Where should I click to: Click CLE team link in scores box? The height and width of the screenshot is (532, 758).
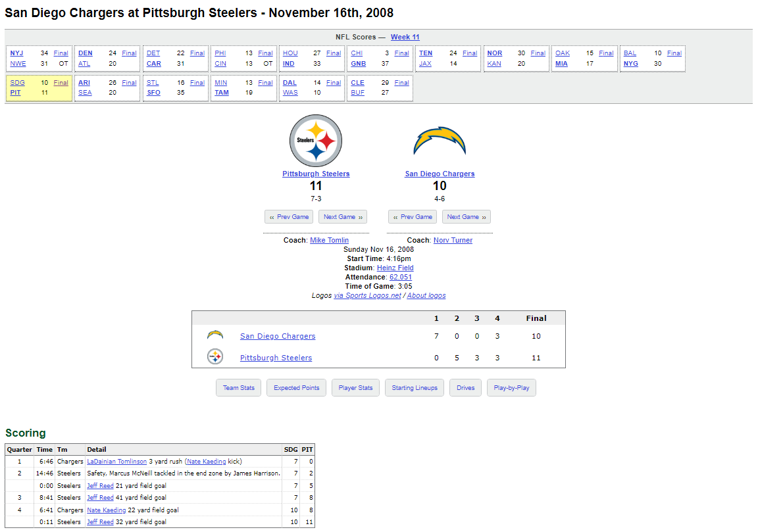[358, 83]
